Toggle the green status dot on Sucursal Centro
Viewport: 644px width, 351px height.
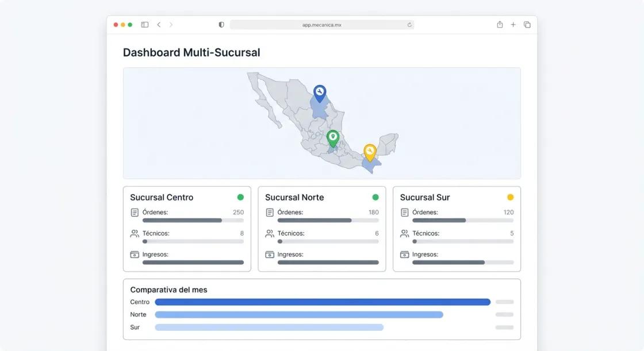click(x=241, y=196)
